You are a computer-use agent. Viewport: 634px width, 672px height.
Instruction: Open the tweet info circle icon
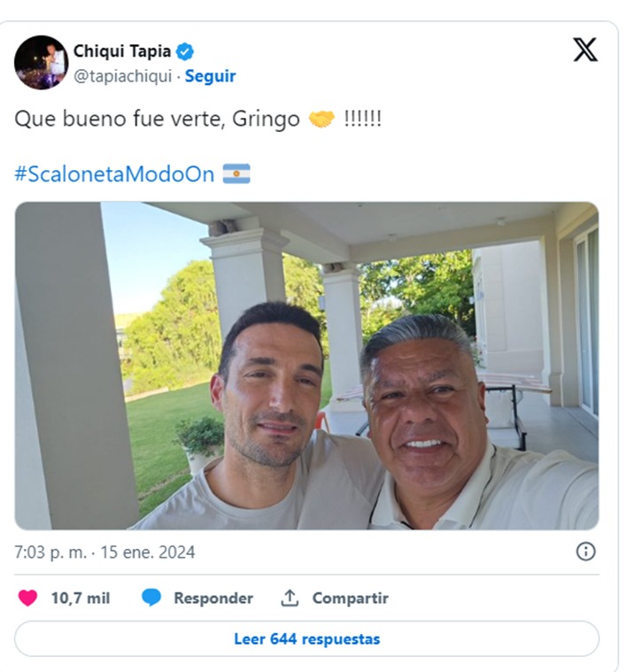pyautogui.click(x=585, y=552)
